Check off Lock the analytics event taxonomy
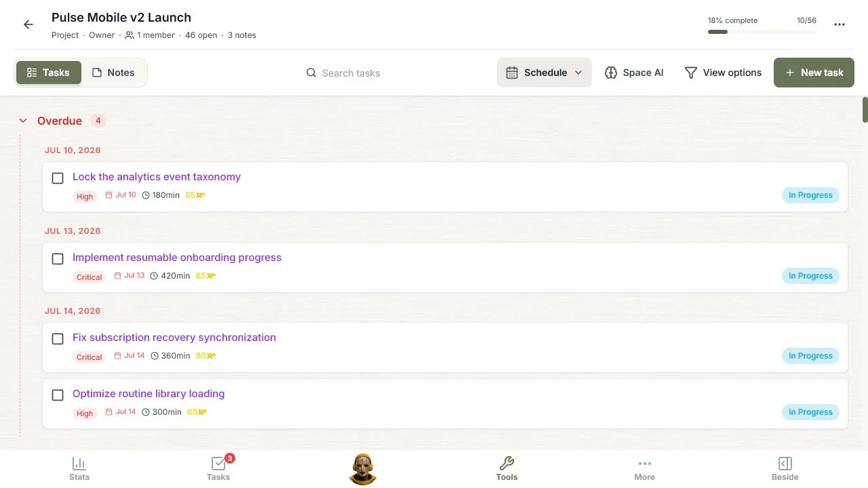Screen dimensions: 868x488 coord(58,178)
